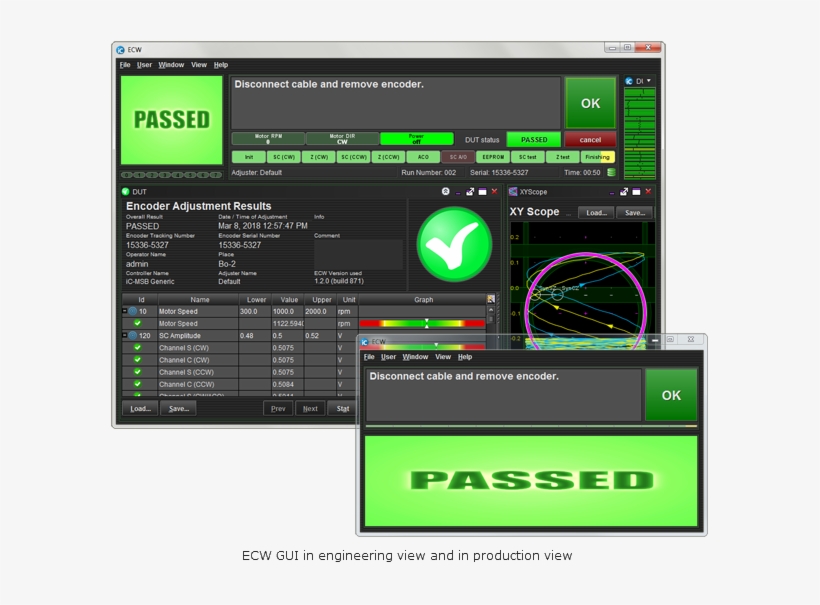This screenshot has height=605, width=820.
Task: Click the Load... button under the results table
Action: (138, 409)
